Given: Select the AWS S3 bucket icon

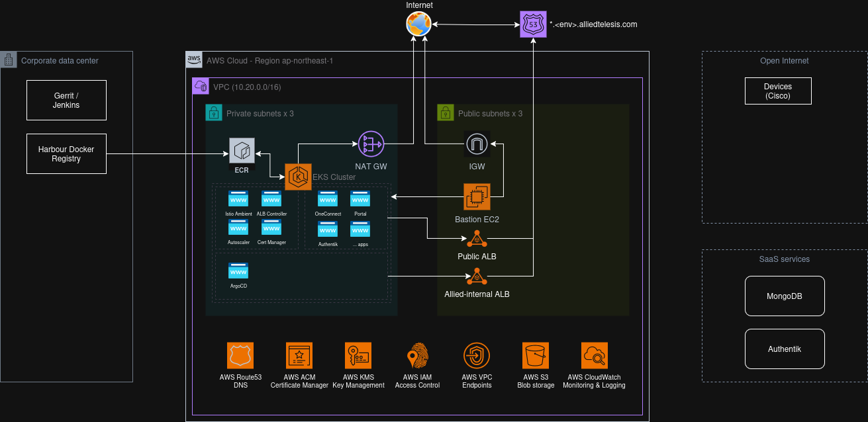Looking at the screenshot, I should pos(536,356).
